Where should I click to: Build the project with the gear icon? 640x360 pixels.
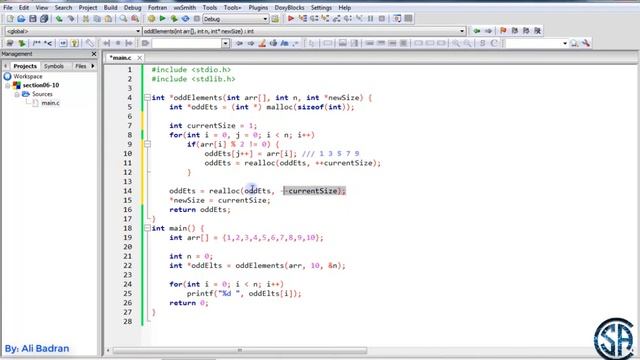coord(151,19)
